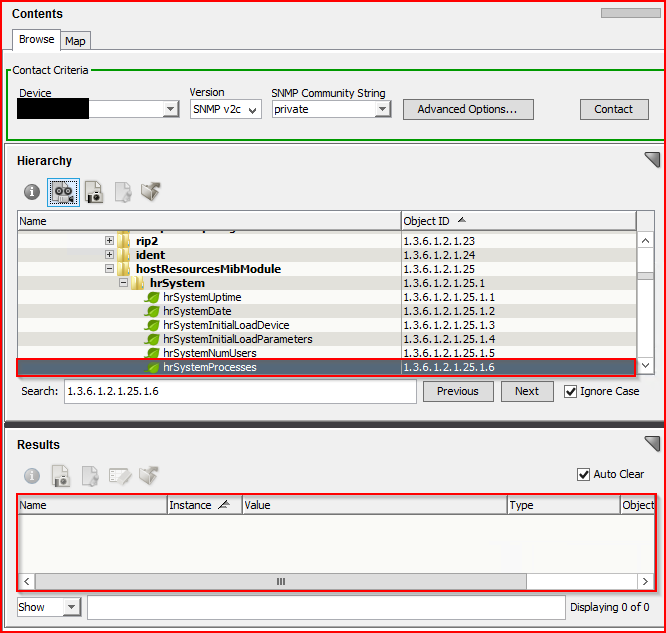The height and width of the screenshot is (633, 666).
Task: Click the Hierarchy snapshot camera icon
Action: [x=94, y=192]
